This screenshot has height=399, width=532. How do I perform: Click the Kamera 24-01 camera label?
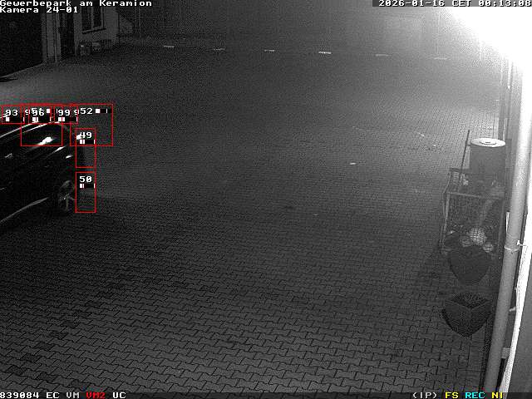click(39, 10)
